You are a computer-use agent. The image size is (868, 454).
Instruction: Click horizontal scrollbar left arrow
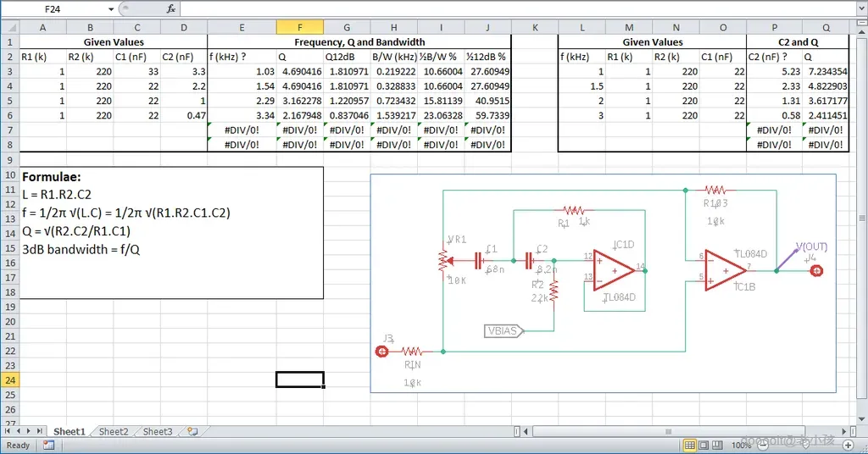coord(526,431)
